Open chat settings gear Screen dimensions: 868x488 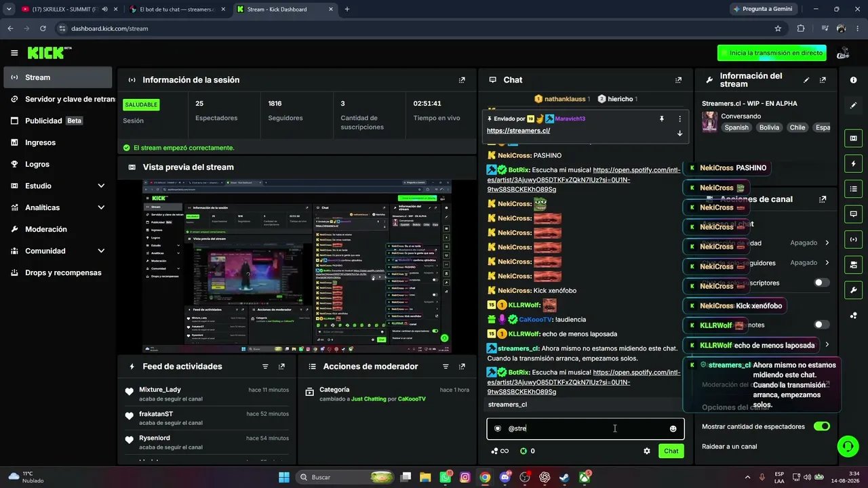pyautogui.click(x=647, y=451)
